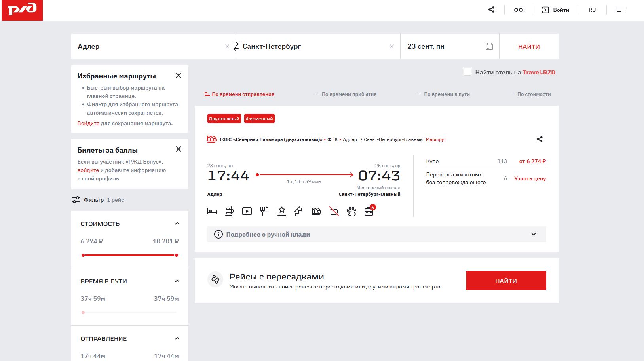This screenshot has width=644, height=361.
Task: Collapse the СТОИМОСТЬ filter section
Action: [x=177, y=224]
